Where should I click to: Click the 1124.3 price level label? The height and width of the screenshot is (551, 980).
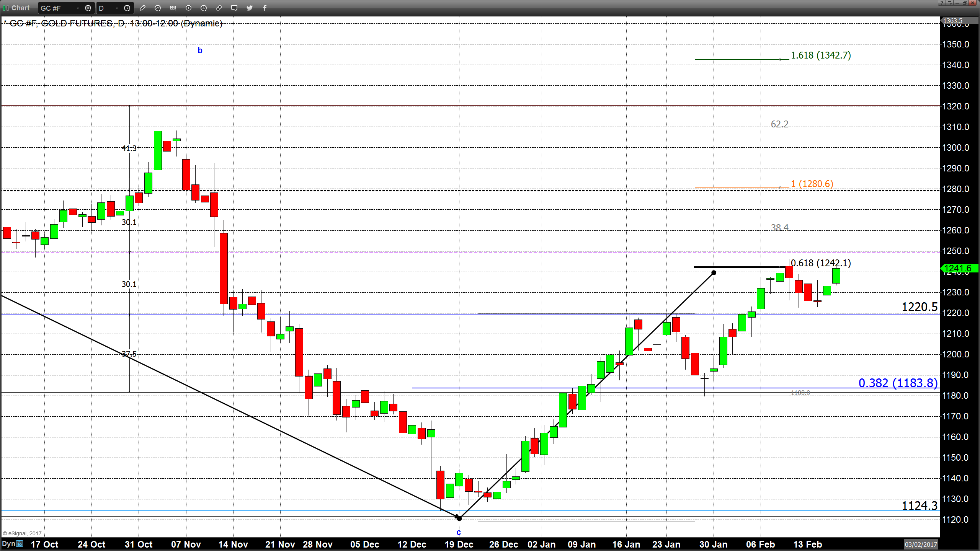(x=920, y=506)
